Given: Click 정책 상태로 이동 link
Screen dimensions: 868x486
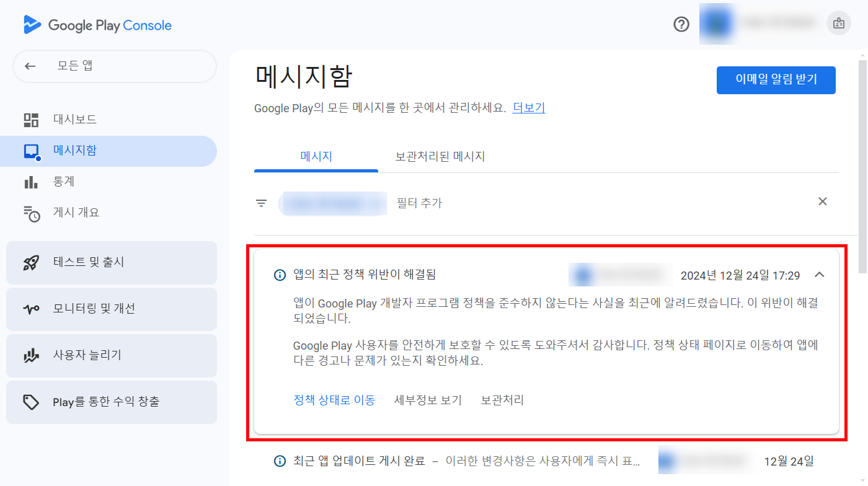Looking at the screenshot, I should coord(334,400).
